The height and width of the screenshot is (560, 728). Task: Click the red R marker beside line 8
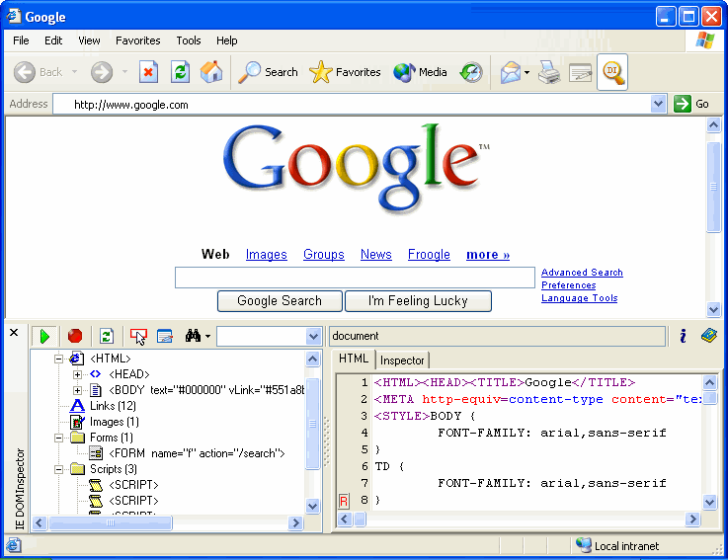point(343,501)
